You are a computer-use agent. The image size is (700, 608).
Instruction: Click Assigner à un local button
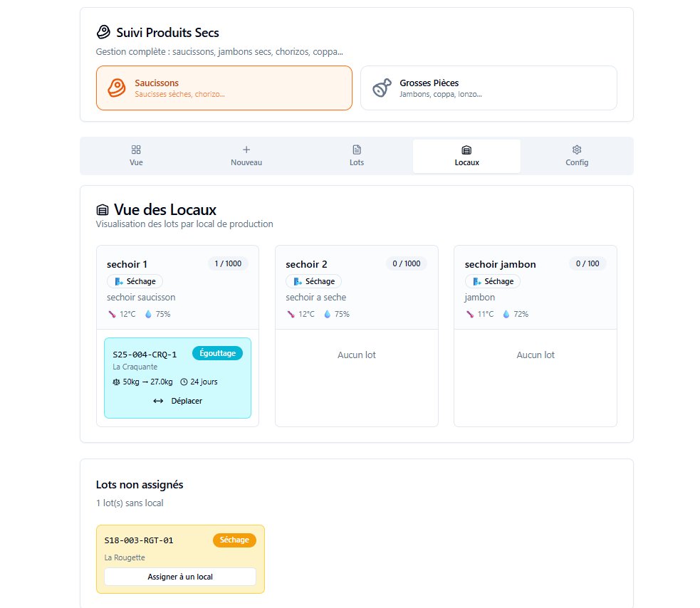(x=180, y=577)
